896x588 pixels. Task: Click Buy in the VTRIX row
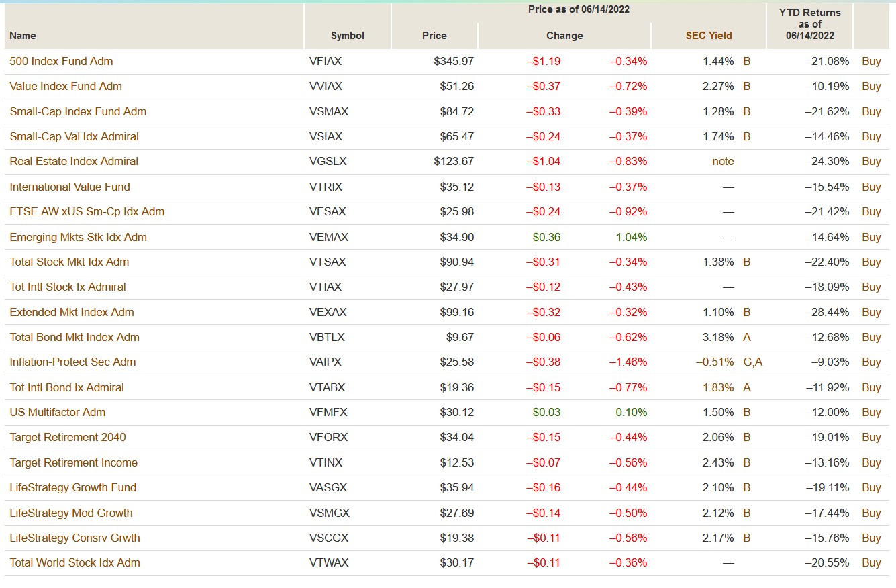pyautogui.click(x=871, y=187)
